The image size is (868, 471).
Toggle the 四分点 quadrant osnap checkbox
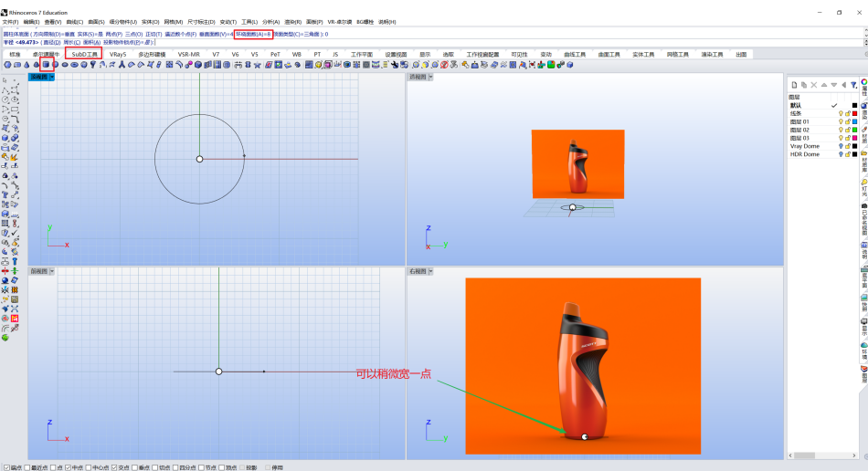pos(176,467)
